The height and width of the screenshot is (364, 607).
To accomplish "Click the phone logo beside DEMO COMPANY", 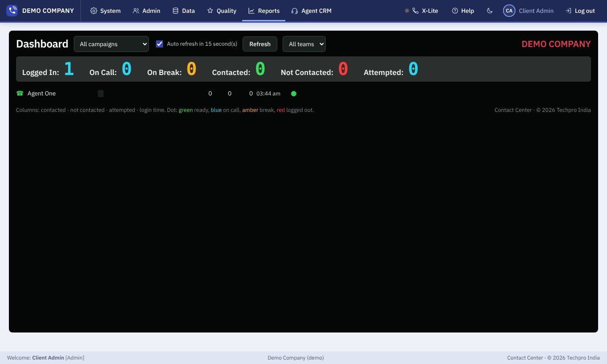I will (12, 11).
